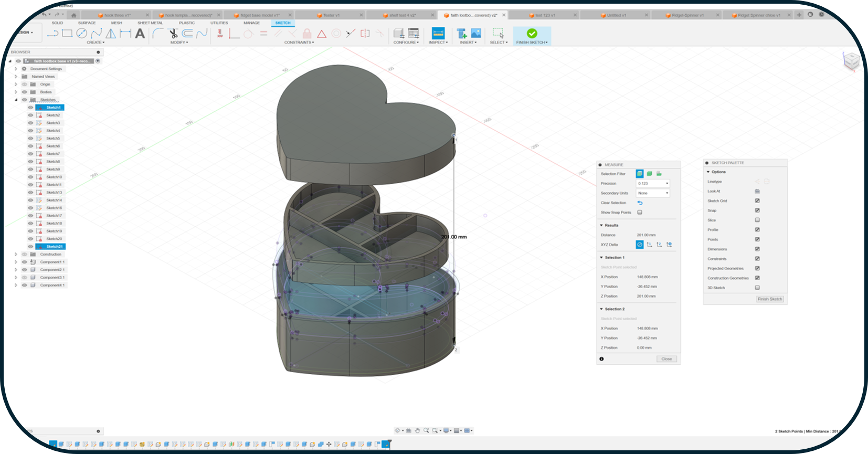This screenshot has width=868, height=454.
Task: Open a new design tab with plus
Action: pyautogui.click(x=799, y=15)
